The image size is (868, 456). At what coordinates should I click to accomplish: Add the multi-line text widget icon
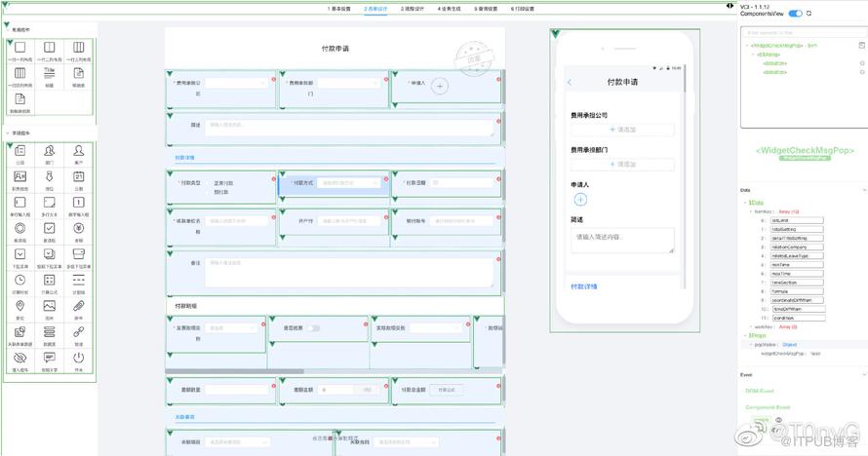[x=50, y=203]
